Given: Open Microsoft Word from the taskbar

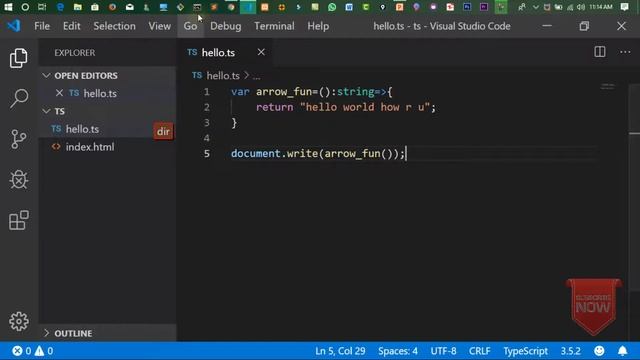Looking at the screenshot, I should point(349,7).
